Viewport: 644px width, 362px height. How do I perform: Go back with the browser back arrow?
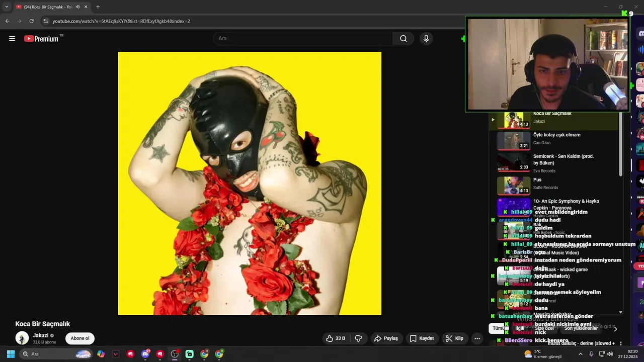(x=7, y=21)
